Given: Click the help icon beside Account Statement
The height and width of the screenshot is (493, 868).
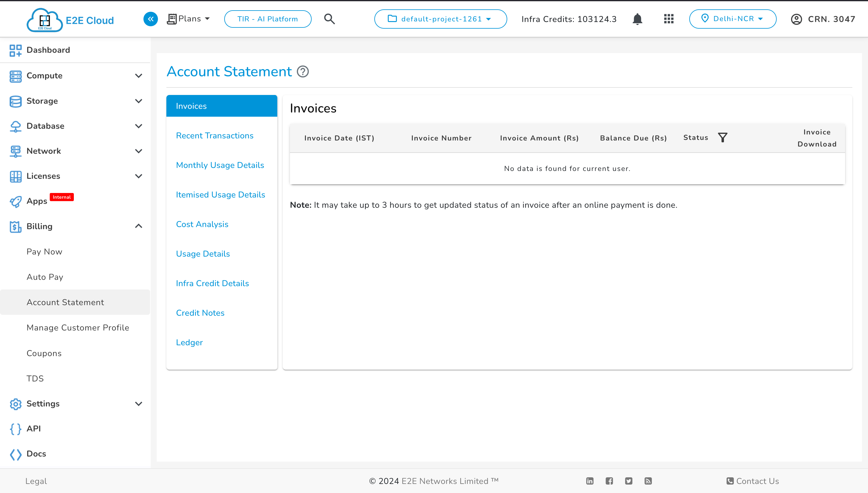Looking at the screenshot, I should (x=303, y=72).
